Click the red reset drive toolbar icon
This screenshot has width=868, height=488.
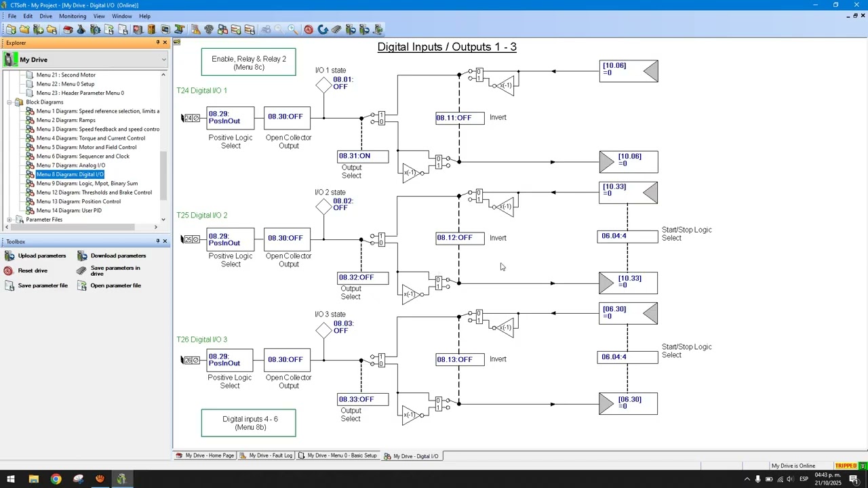[x=309, y=30]
